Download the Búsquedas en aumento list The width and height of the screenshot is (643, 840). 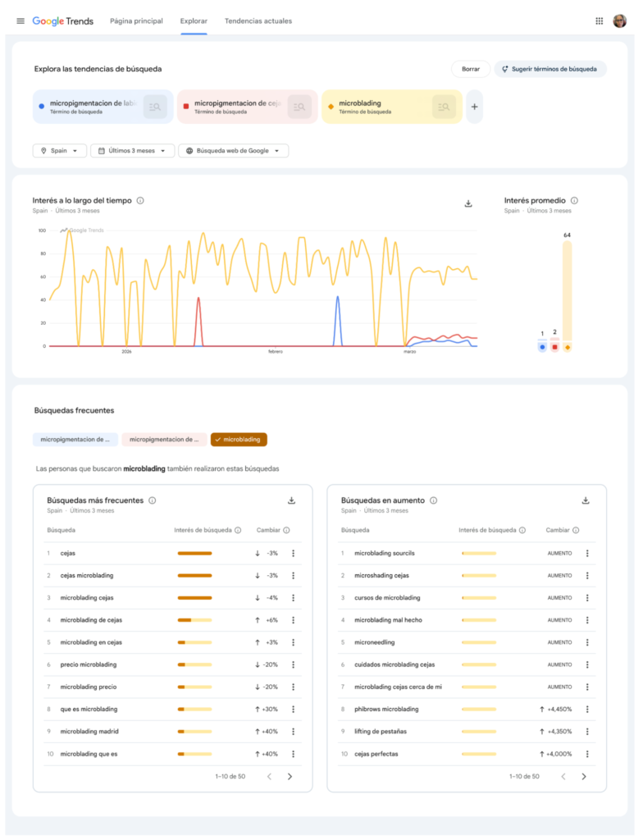(x=586, y=500)
